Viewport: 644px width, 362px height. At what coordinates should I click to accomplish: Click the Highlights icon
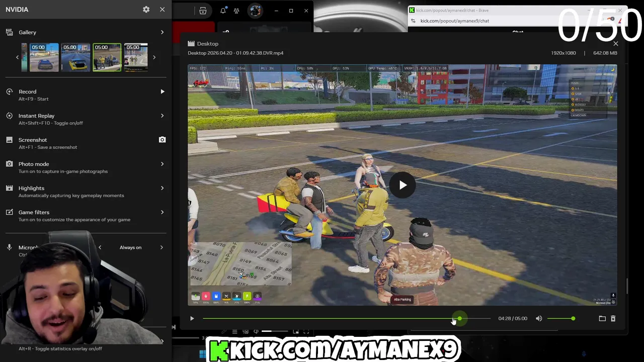(9, 188)
